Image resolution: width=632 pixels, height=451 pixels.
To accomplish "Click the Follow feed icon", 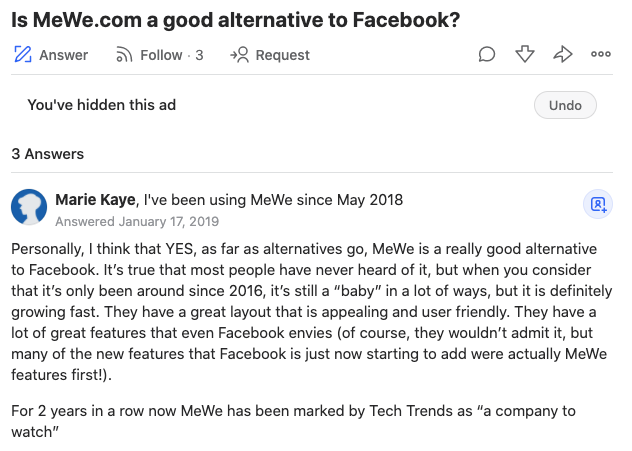I will click(124, 54).
